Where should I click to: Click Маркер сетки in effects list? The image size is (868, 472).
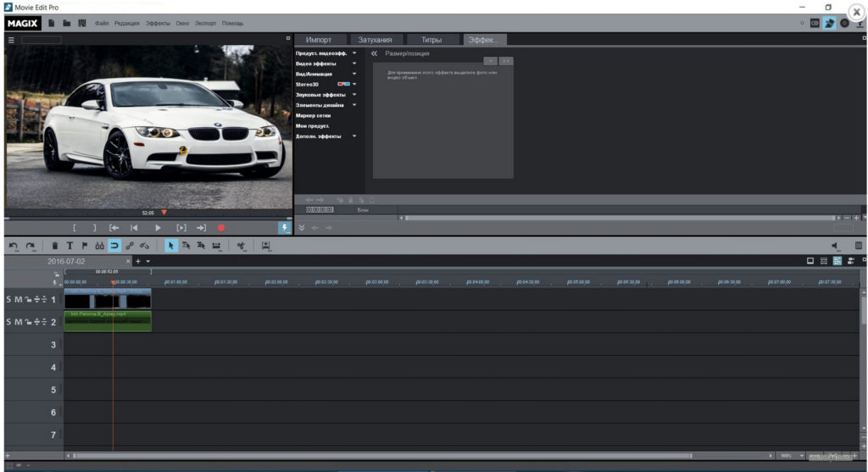(313, 115)
